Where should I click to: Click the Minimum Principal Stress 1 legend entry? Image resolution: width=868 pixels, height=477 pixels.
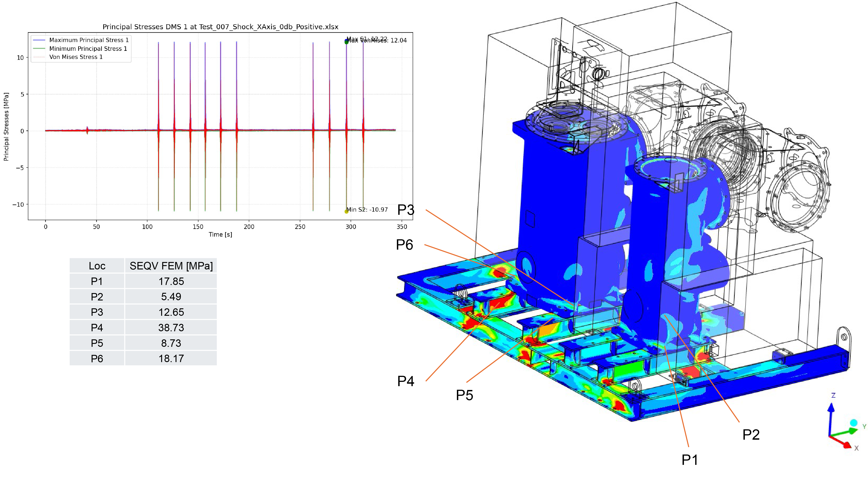(88, 49)
